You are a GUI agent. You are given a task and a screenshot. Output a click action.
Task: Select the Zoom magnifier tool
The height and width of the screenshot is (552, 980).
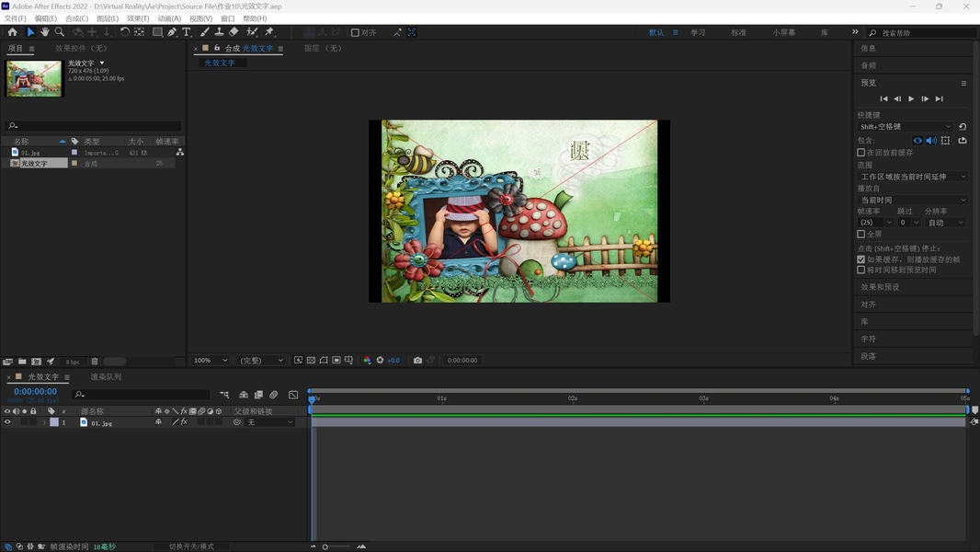pos(60,32)
